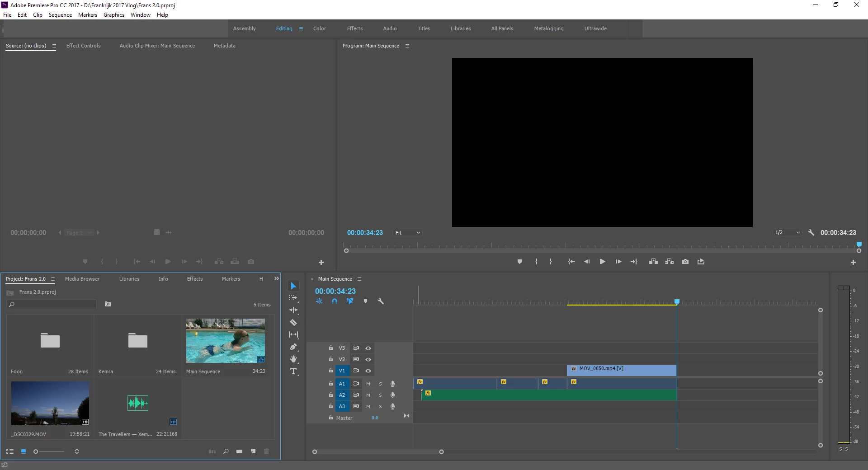Open sort icons menu in Project panel
This screenshot has height=470, width=868.
click(x=77, y=451)
